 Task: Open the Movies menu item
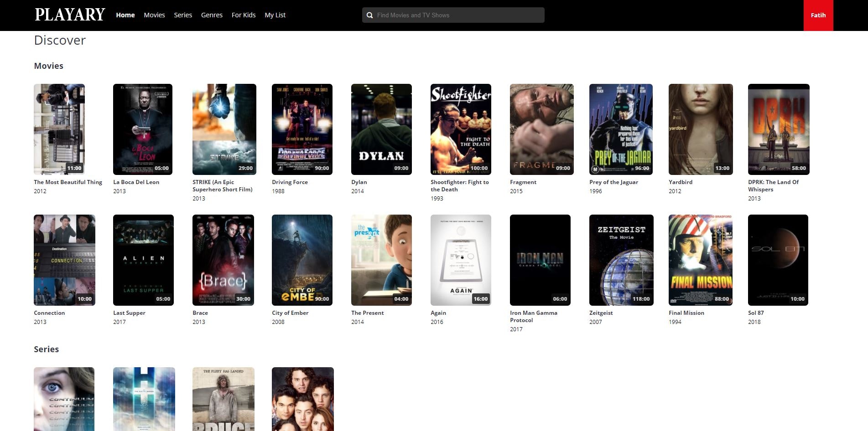[154, 15]
